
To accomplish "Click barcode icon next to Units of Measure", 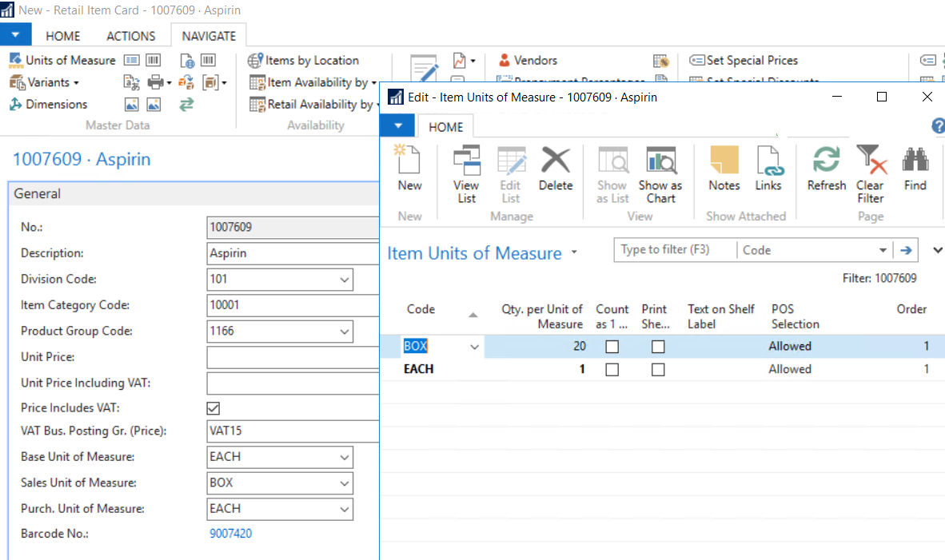I will (x=153, y=60).
